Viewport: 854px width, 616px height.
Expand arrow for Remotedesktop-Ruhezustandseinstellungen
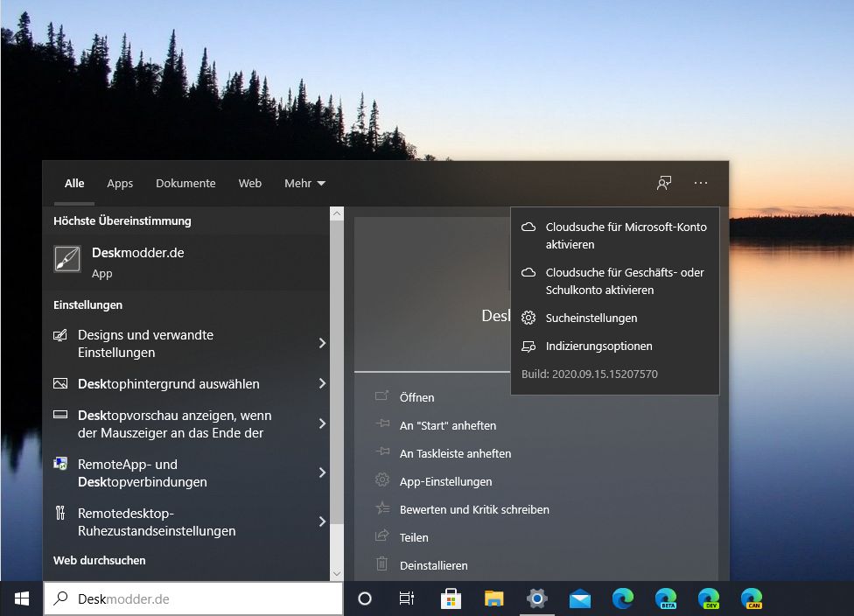pyautogui.click(x=322, y=521)
